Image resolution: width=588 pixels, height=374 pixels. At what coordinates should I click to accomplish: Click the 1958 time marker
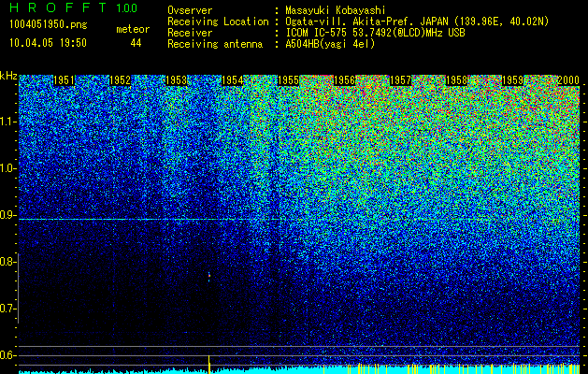tap(457, 80)
